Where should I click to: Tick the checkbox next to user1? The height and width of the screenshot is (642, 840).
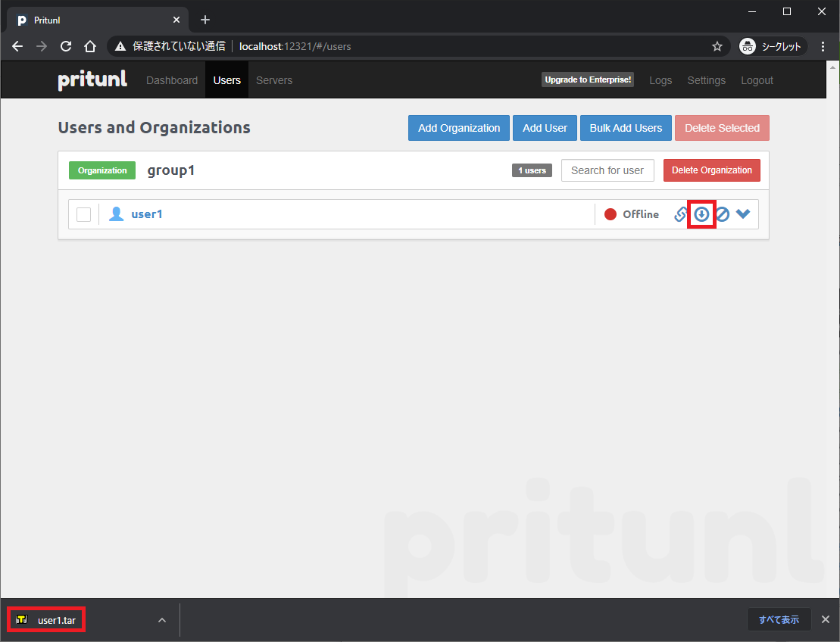click(83, 214)
